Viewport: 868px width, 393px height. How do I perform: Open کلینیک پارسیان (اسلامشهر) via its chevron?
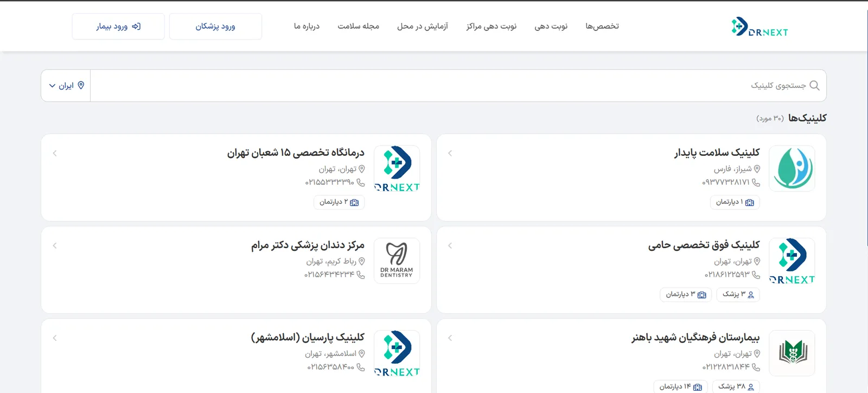click(55, 338)
